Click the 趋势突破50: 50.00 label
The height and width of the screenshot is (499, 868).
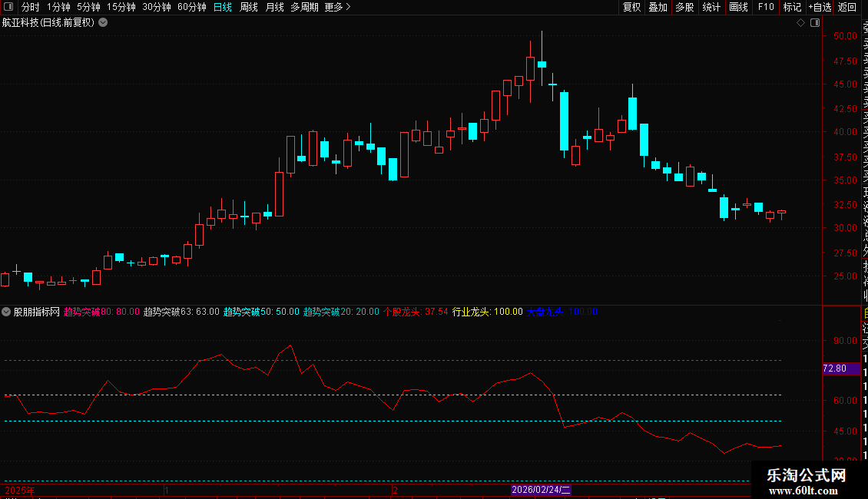[261, 312]
